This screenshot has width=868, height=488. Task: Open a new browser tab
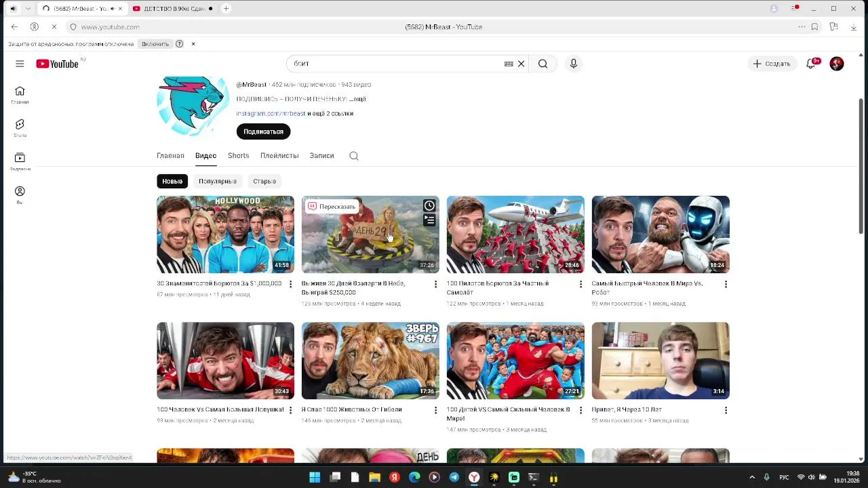(226, 9)
